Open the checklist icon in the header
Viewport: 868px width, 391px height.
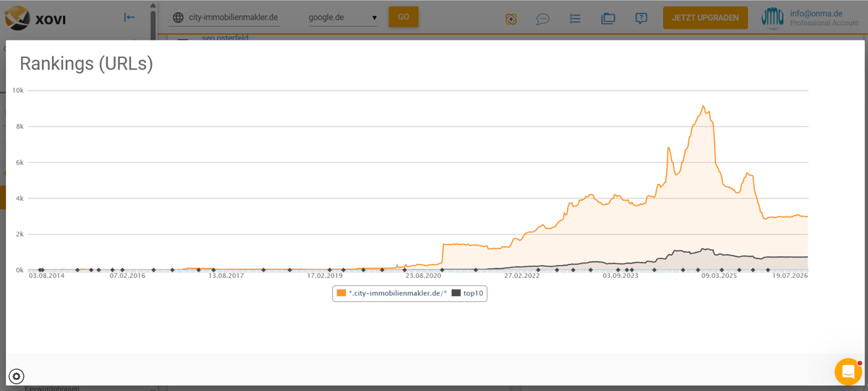pyautogui.click(x=575, y=19)
